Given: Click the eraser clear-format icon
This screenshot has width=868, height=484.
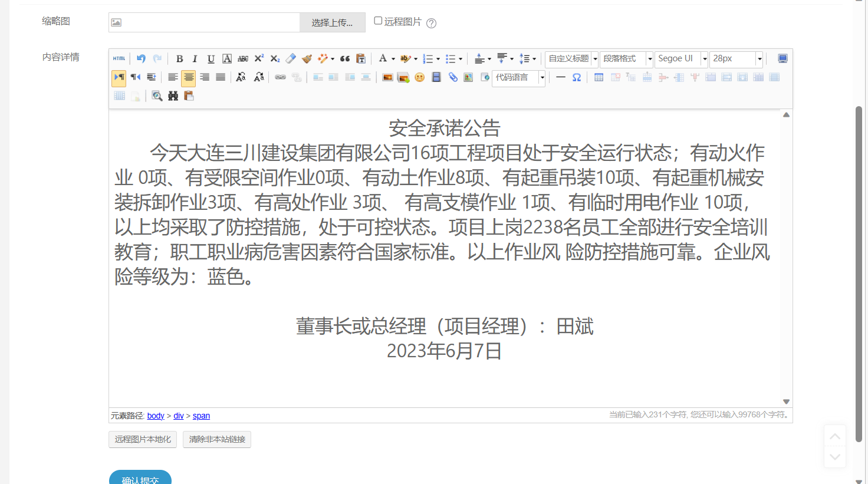Looking at the screenshot, I should pyautogui.click(x=291, y=59).
